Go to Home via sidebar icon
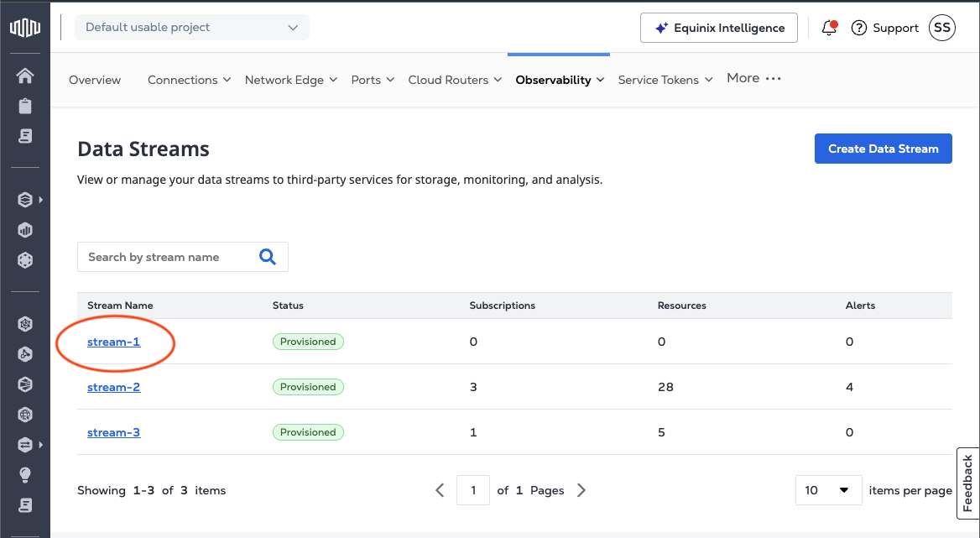Image resolution: width=980 pixels, height=538 pixels. coord(25,76)
